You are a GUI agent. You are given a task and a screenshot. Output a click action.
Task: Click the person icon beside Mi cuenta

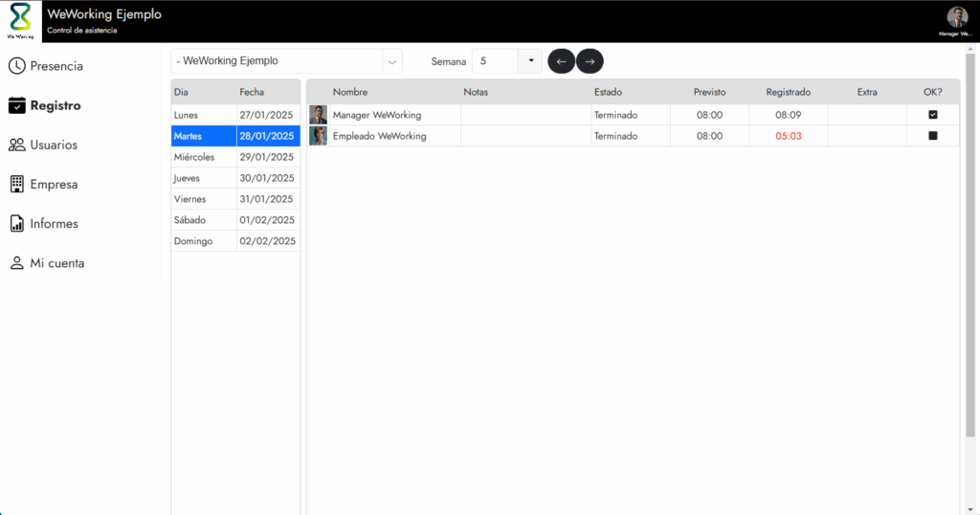coord(16,262)
